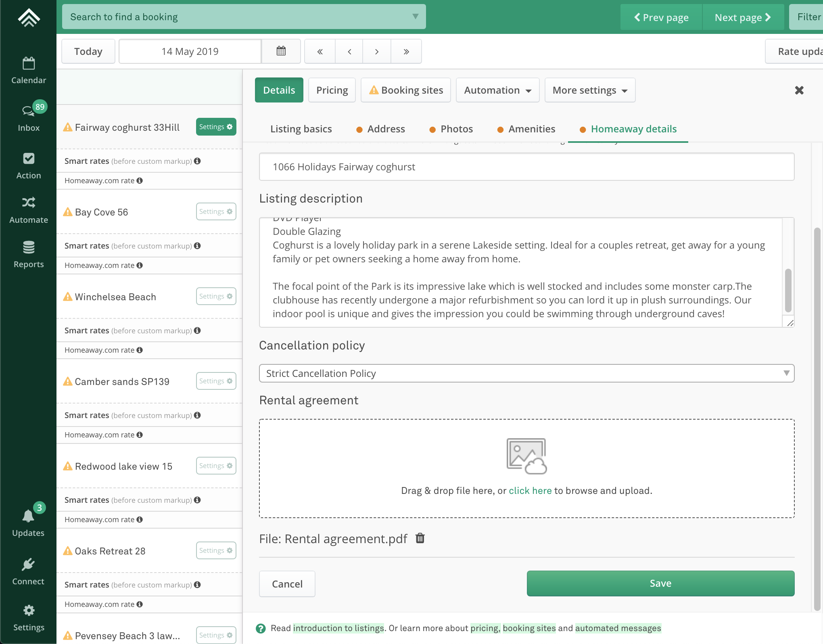Click the 14 May 2019 date field

click(x=190, y=51)
